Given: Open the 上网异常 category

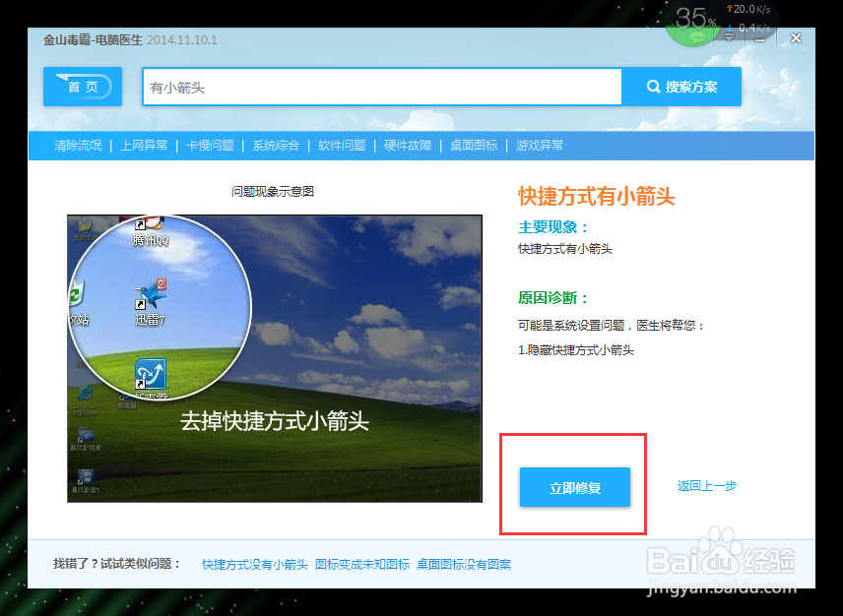Looking at the screenshot, I should point(144,146).
